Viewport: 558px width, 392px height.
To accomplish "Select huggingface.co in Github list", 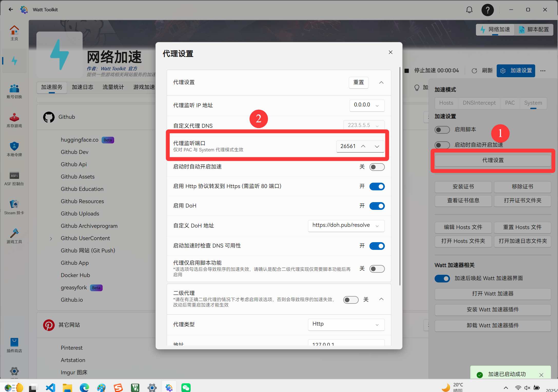I will pos(80,140).
